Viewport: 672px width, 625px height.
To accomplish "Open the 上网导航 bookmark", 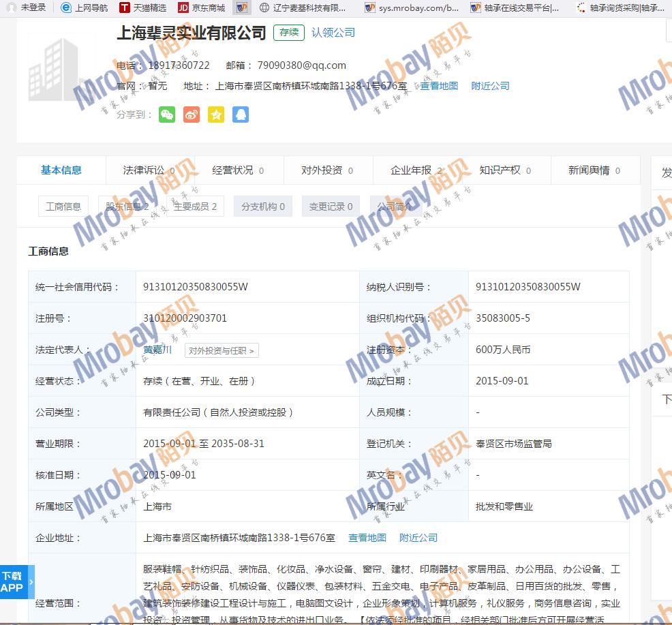I will coord(84,8).
